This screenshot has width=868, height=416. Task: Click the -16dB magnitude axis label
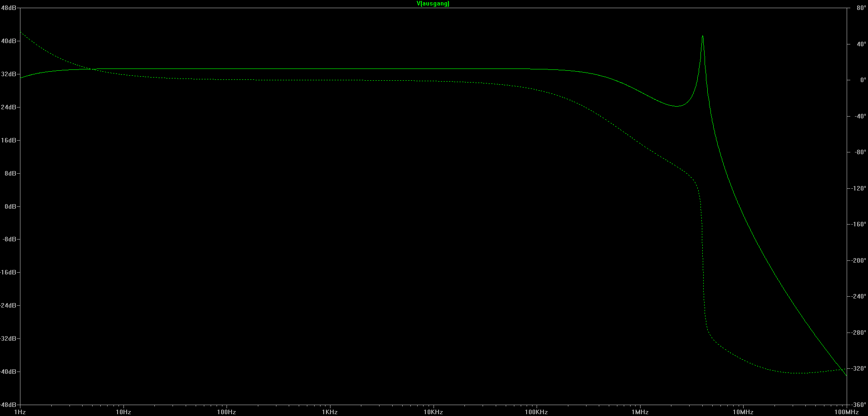click(x=8, y=272)
